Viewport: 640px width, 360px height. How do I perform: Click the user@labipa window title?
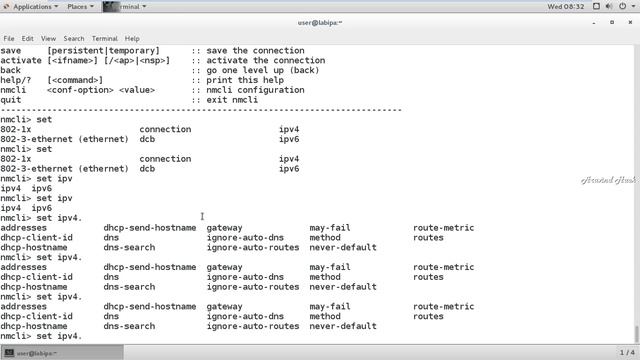tap(320, 23)
